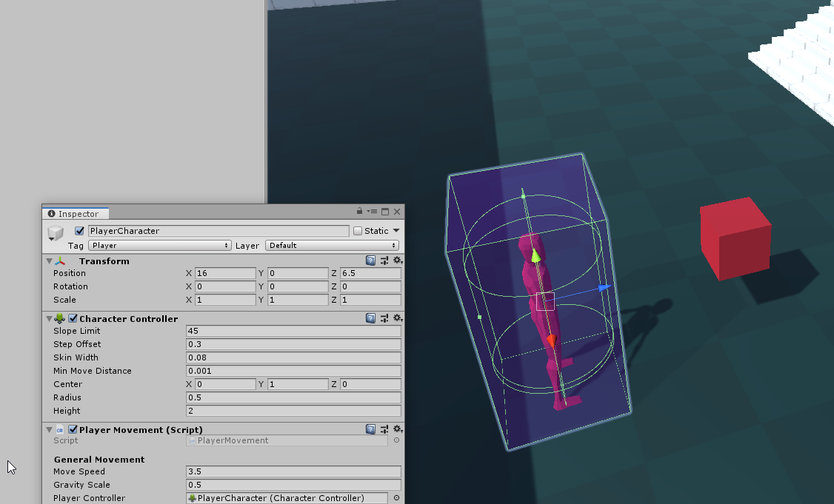Open Player Movement gear settings menu
Image resolution: width=834 pixels, height=504 pixels.
click(397, 429)
